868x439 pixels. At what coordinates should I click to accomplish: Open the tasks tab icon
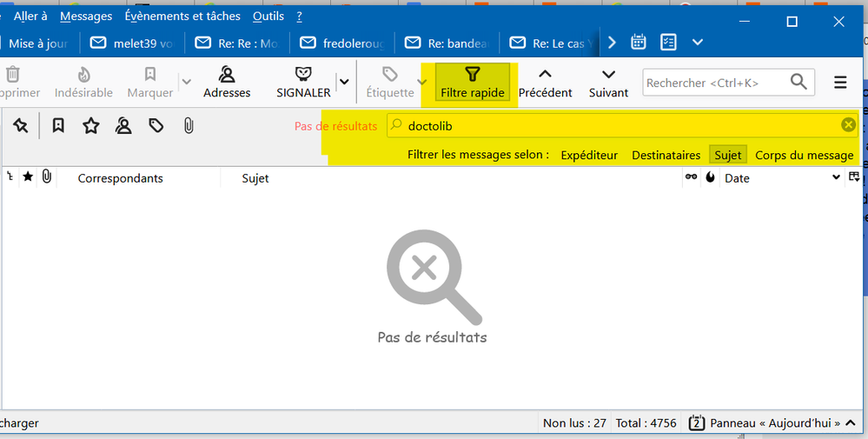(x=668, y=42)
